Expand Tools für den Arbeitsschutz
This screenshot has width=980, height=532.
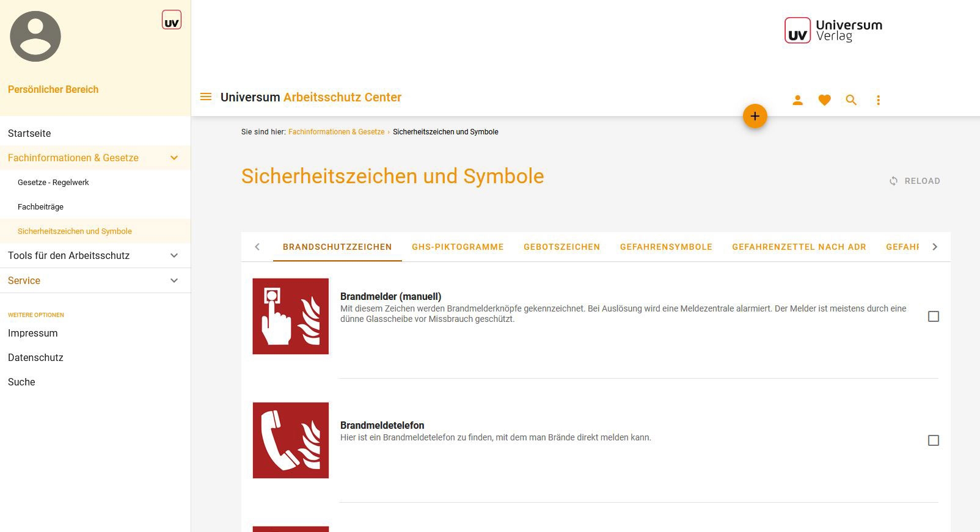point(174,255)
